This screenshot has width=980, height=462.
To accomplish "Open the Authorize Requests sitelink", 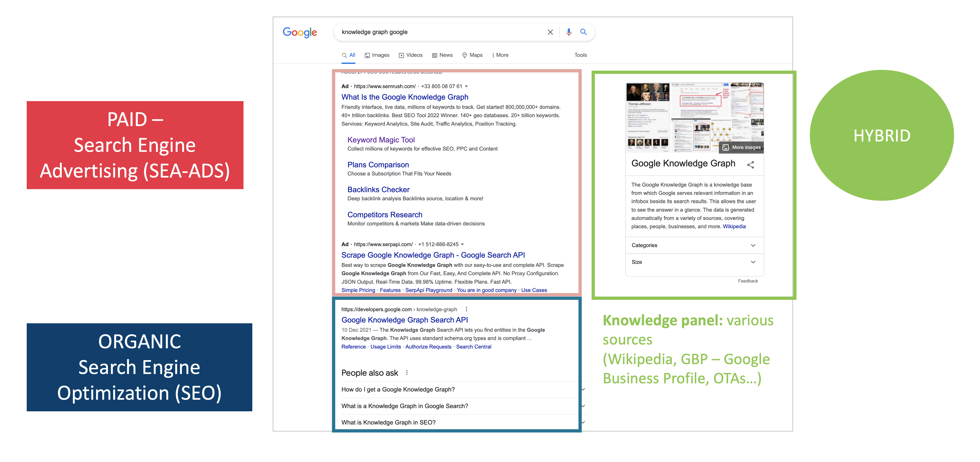I will click(428, 347).
